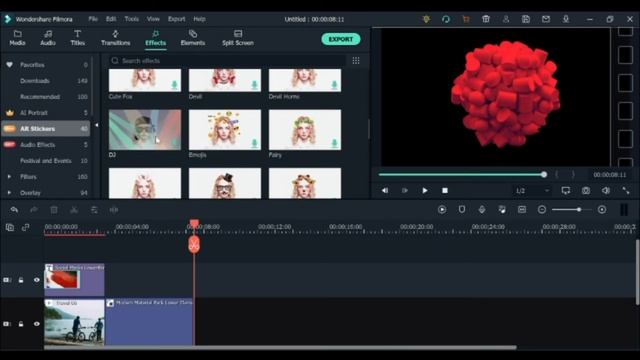Image resolution: width=640 pixels, height=360 pixels.
Task: Click the headset support icon
Action: (446, 19)
